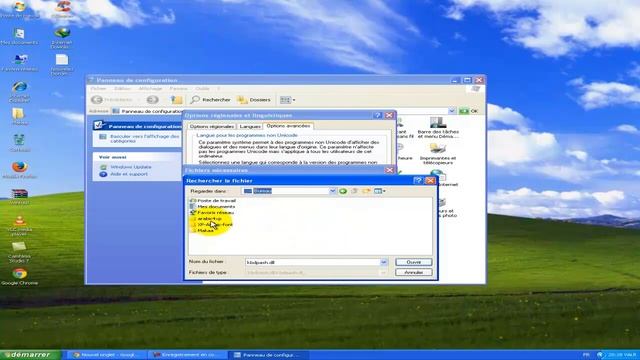The height and width of the screenshot is (360, 640).
Task: Click Annuler in Rechercher le fichier
Action: pyautogui.click(x=413, y=272)
